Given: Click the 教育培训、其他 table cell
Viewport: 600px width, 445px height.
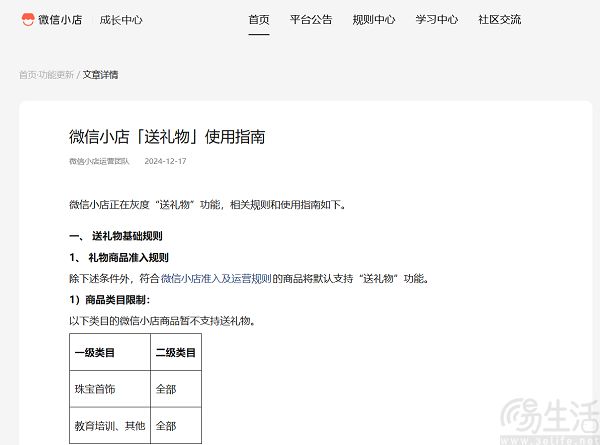Looking at the screenshot, I should coord(110,425).
